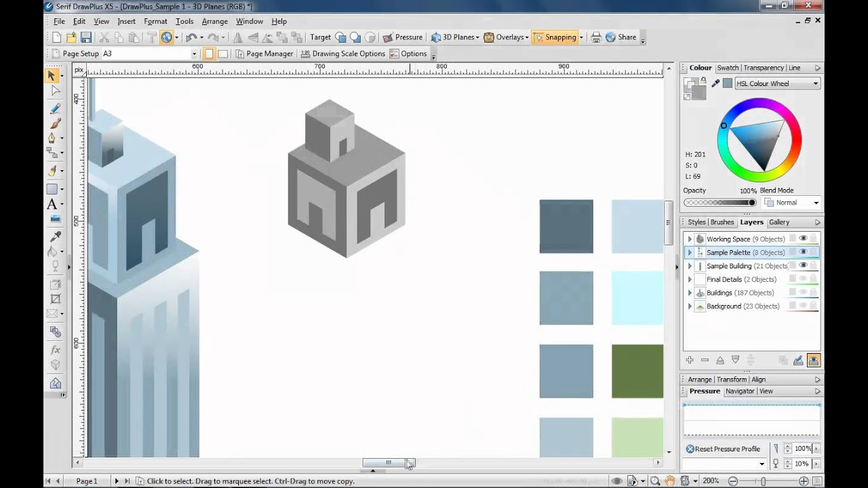Hide the Sample Building layer
This screenshot has width=868, height=488.
[x=803, y=266]
